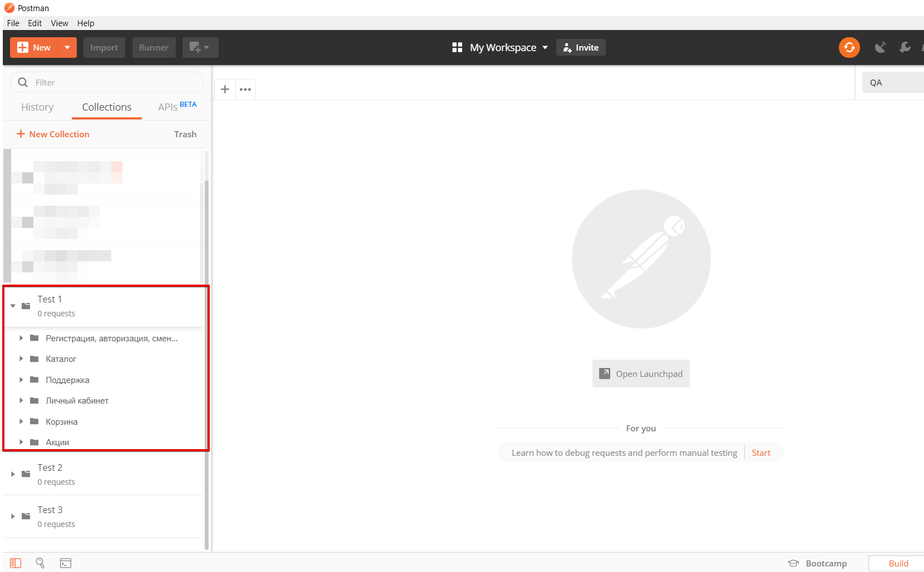Click Start on the debug requests lesson
The width and height of the screenshot is (924, 572).
click(761, 452)
